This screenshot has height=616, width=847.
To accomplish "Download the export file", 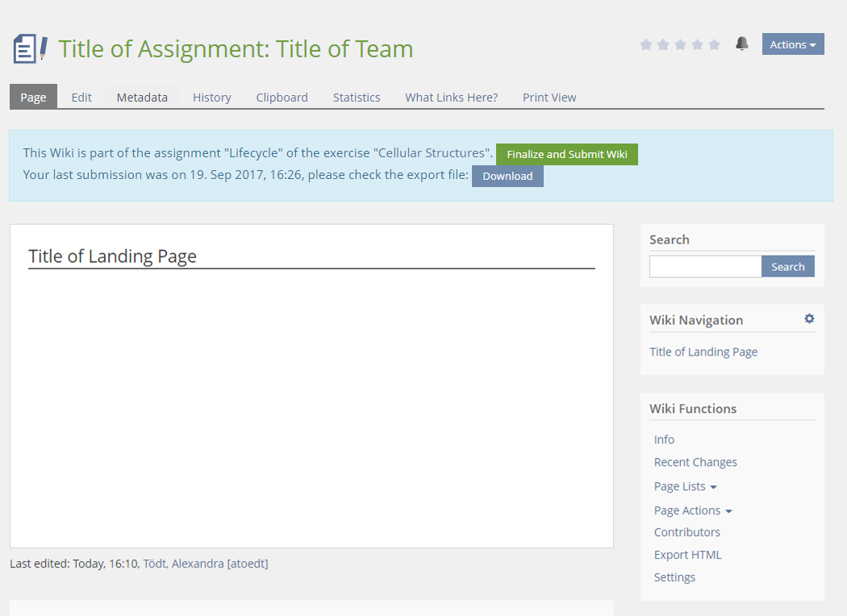I will [507, 176].
